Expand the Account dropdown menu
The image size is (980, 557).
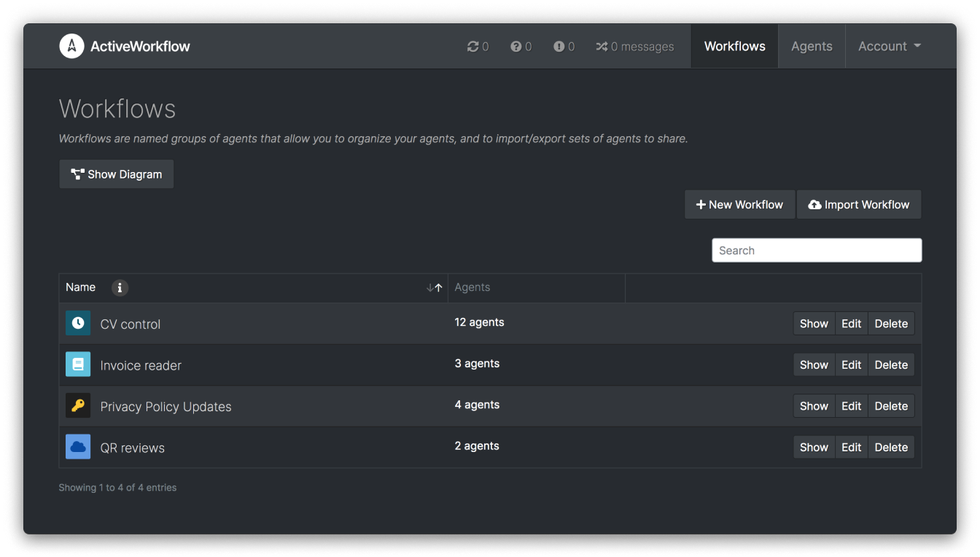click(x=890, y=46)
